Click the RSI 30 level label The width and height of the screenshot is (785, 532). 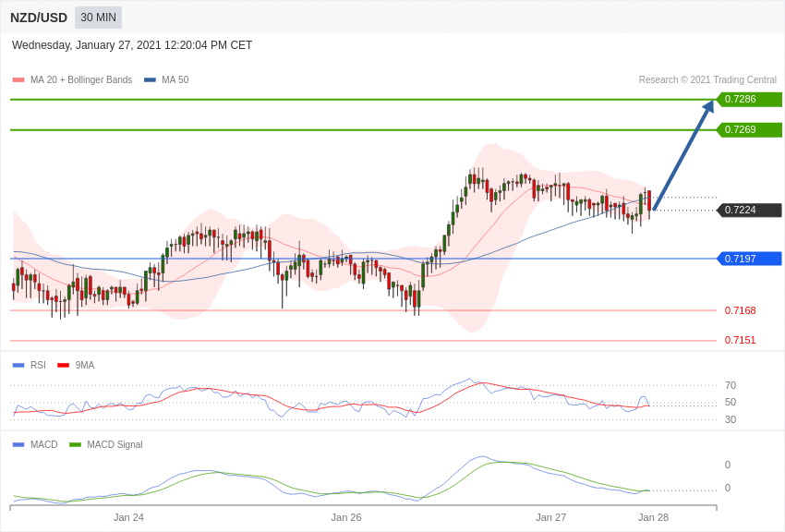pos(731,419)
